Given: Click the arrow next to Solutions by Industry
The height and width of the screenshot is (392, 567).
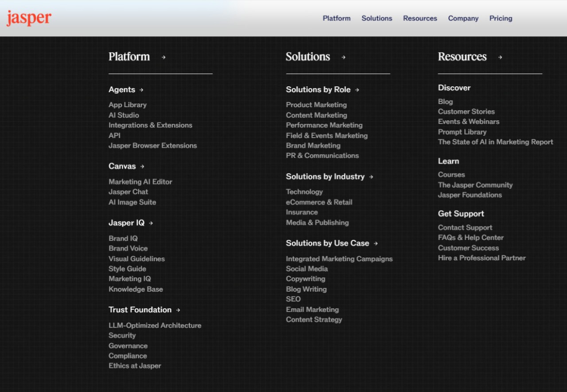Looking at the screenshot, I should coord(371,177).
